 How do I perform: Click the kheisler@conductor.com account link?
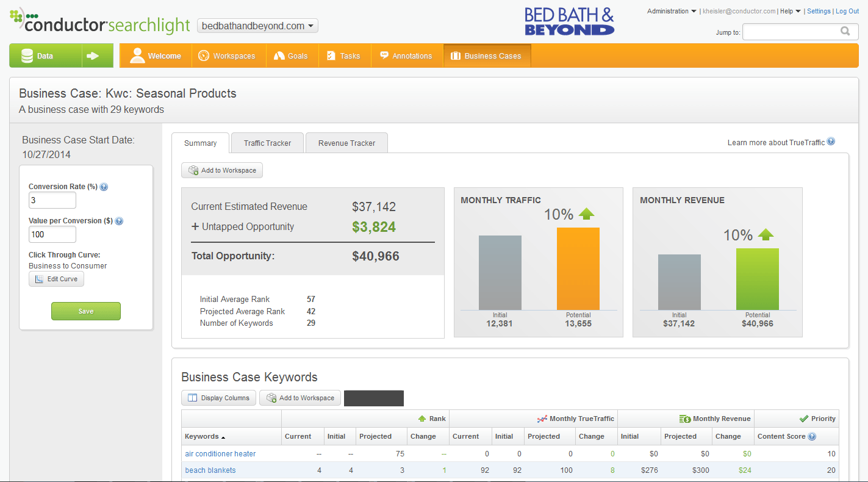pos(739,11)
